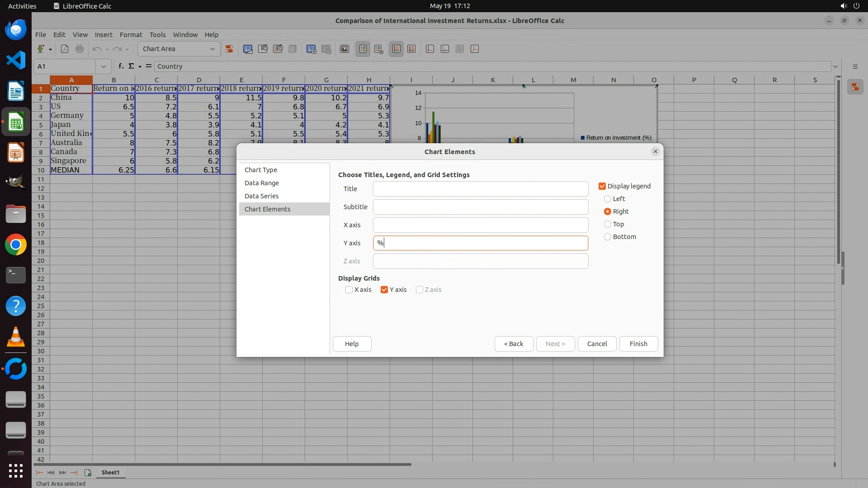Expand the formula bar chevron
The width and height of the screenshot is (868, 488).
[835, 66]
